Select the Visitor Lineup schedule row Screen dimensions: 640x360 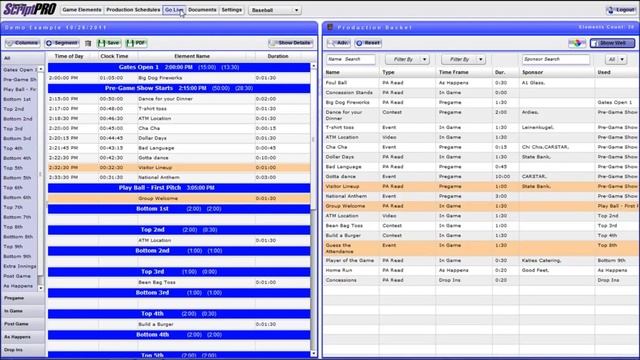click(179, 167)
